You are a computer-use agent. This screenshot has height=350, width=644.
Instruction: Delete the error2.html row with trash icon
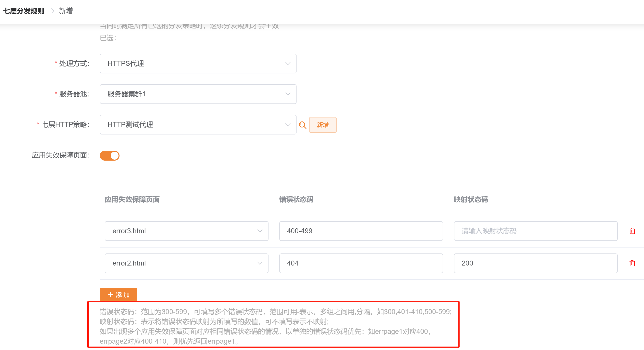(632, 263)
